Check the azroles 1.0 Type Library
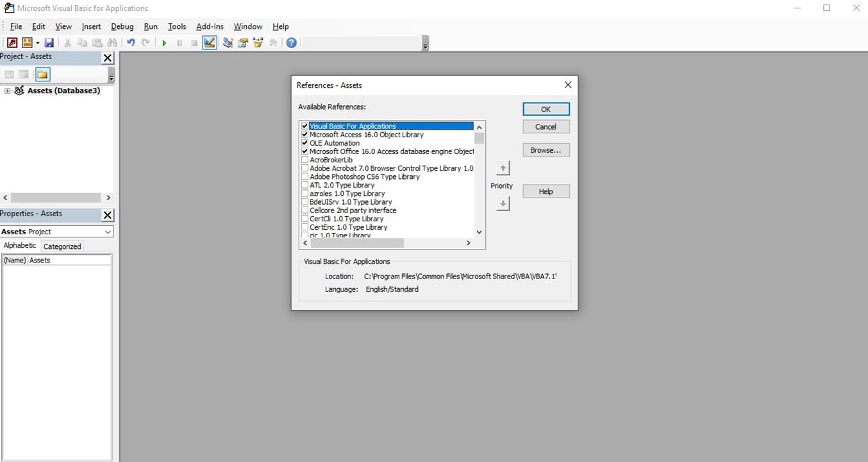The image size is (868, 462). [x=305, y=193]
